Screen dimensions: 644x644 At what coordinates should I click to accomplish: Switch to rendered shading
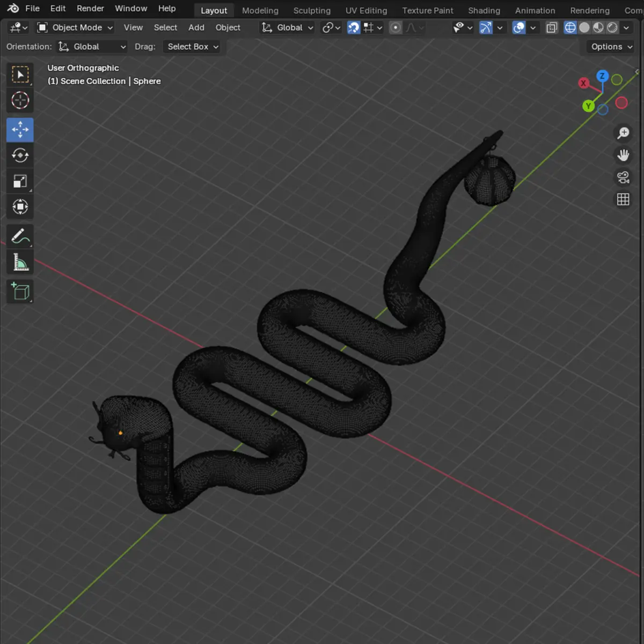tap(612, 27)
